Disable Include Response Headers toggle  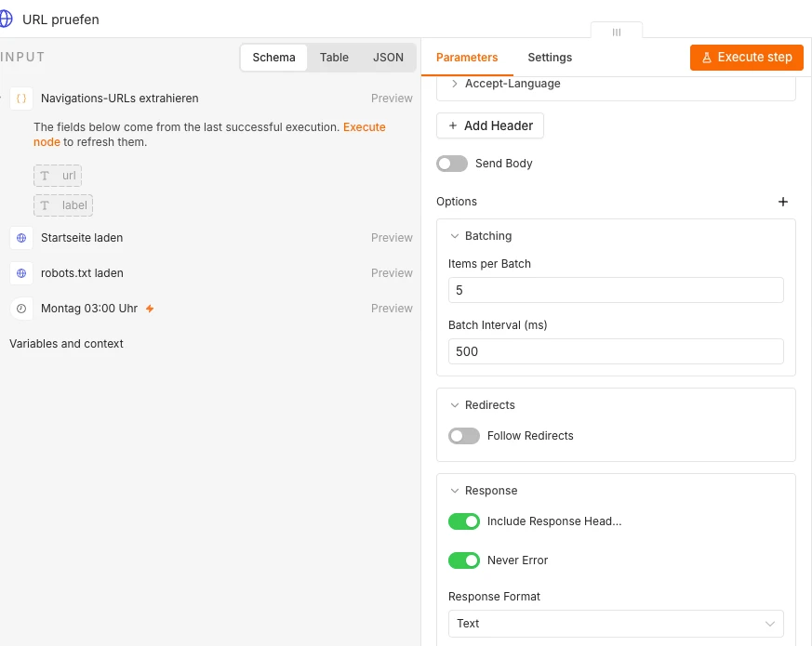click(x=464, y=521)
